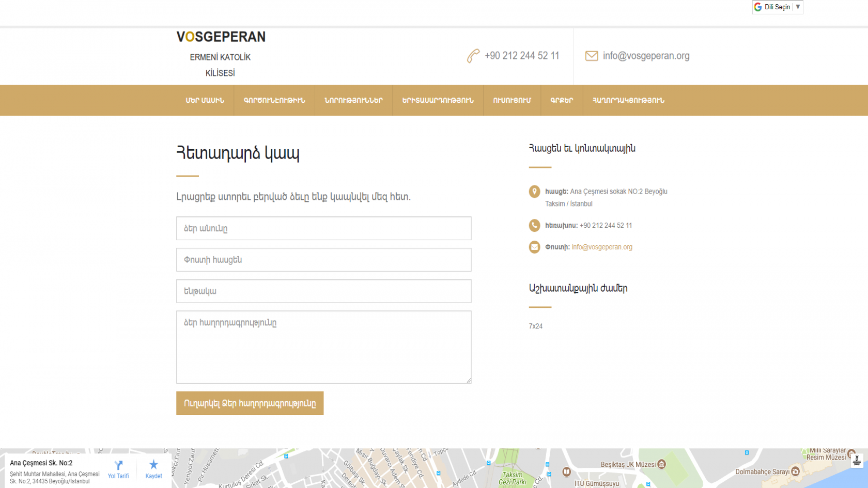Open the Dili Seçin language dropdown
The width and height of the screenshot is (868, 488).
(777, 7)
